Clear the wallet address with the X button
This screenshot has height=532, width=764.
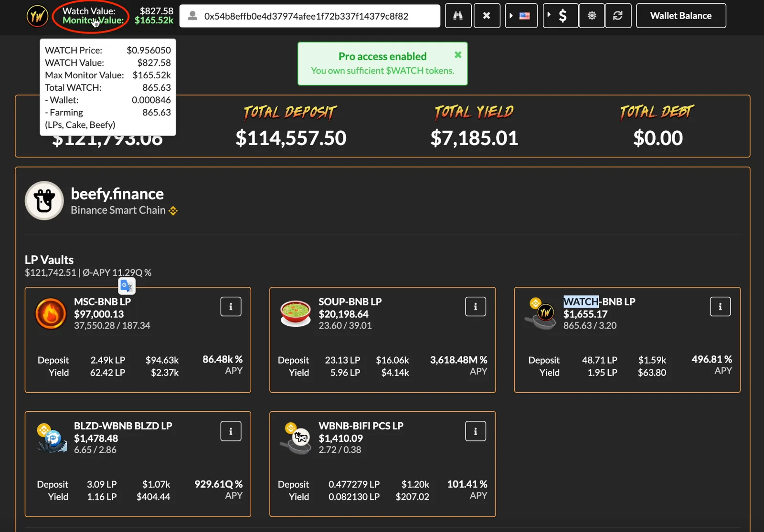pyautogui.click(x=487, y=16)
